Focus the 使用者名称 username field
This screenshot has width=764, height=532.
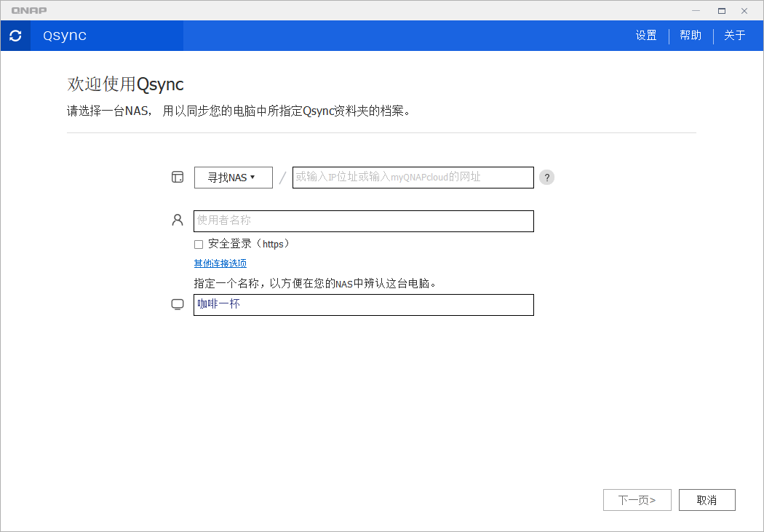(x=364, y=221)
